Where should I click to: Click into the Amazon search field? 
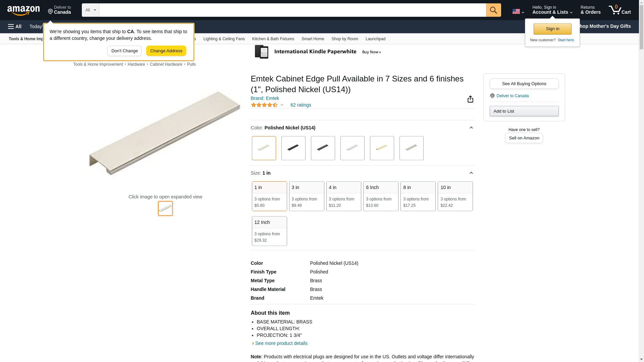click(x=292, y=10)
